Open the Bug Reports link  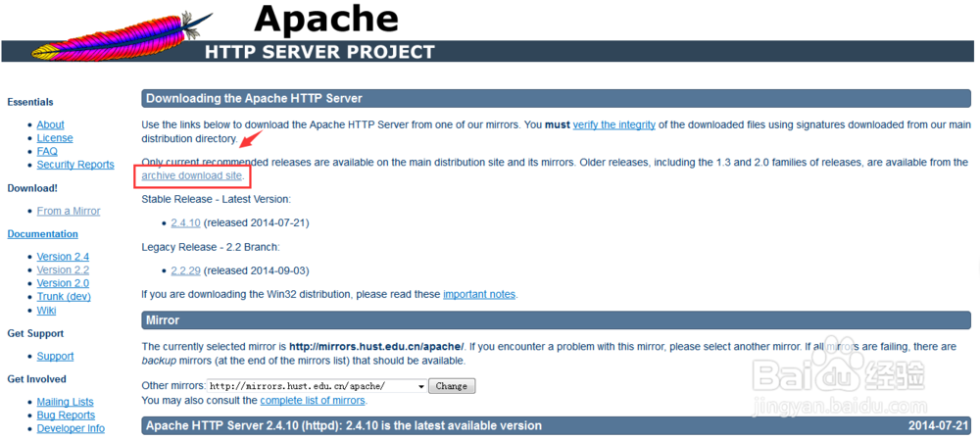tap(66, 415)
